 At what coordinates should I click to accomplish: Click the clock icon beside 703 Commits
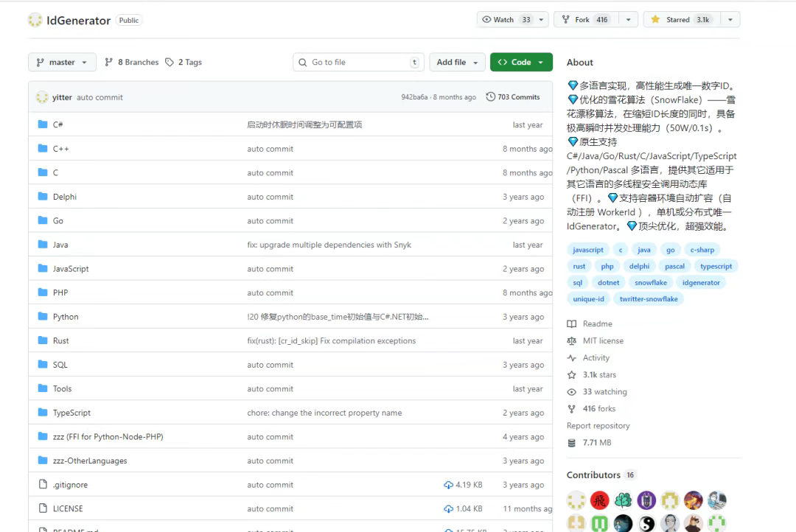tap(490, 97)
